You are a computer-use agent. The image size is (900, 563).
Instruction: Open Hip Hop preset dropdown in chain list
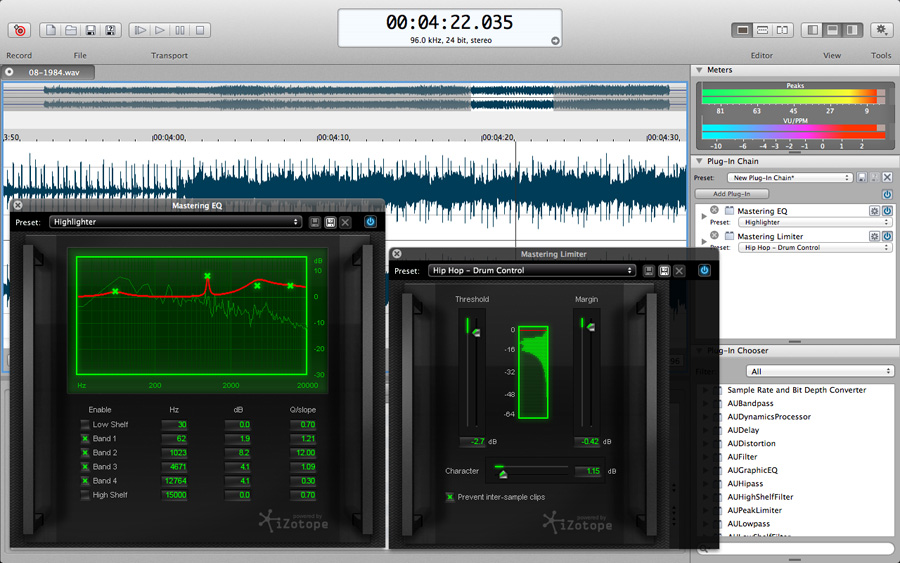coord(815,247)
